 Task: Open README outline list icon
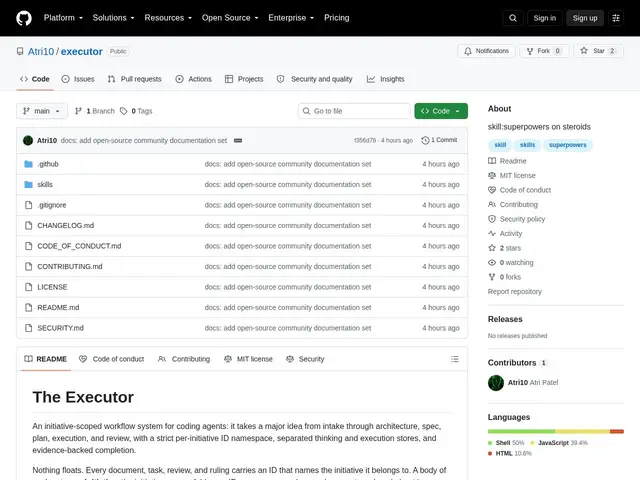click(x=455, y=359)
